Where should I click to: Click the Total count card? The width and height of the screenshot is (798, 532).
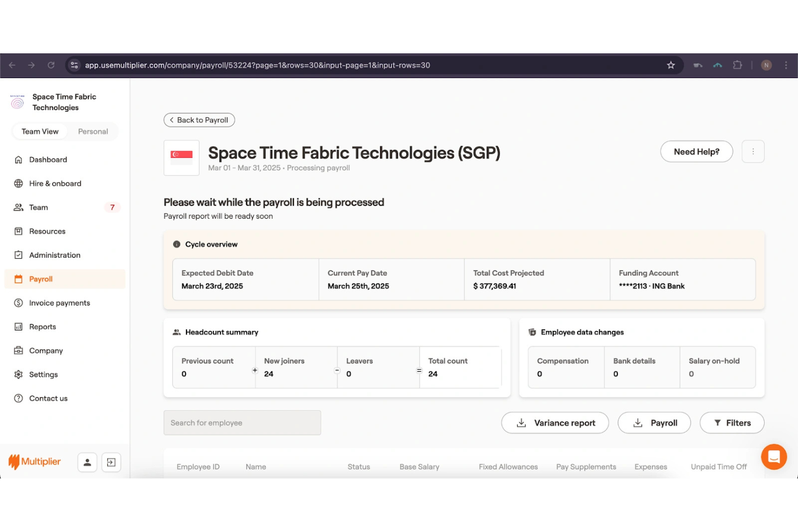(x=460, y=367)
